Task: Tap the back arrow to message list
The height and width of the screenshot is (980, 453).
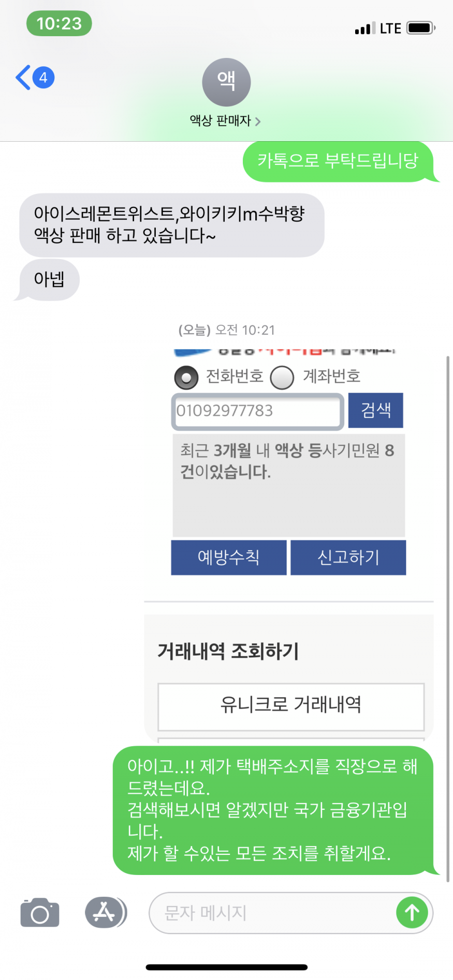Action: pyautogui.click(x=23, y=78)
